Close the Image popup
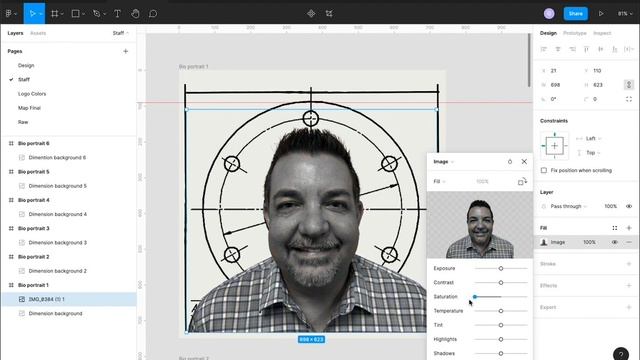The height and width of the screenshot is (360, 640). coord(524,162)
